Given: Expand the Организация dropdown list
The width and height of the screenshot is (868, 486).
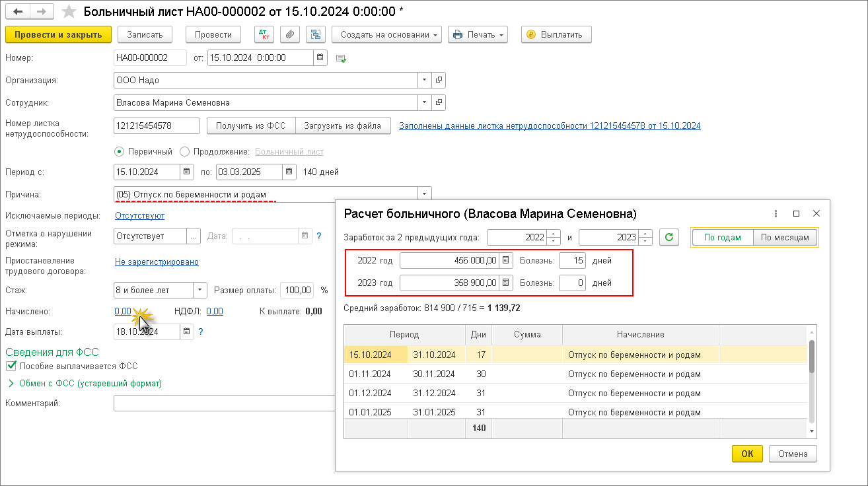Looking at the screenshot, I should point(425,80).
